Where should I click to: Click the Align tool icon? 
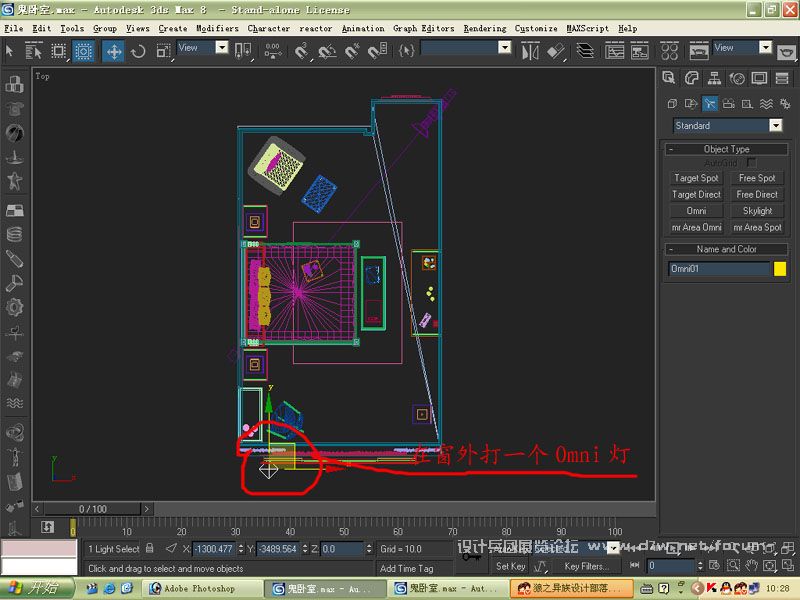pyautogui.click(x=556, y=51)
